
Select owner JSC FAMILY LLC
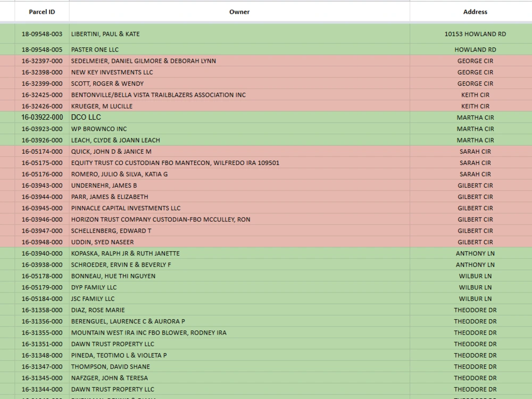click(239, 298)
